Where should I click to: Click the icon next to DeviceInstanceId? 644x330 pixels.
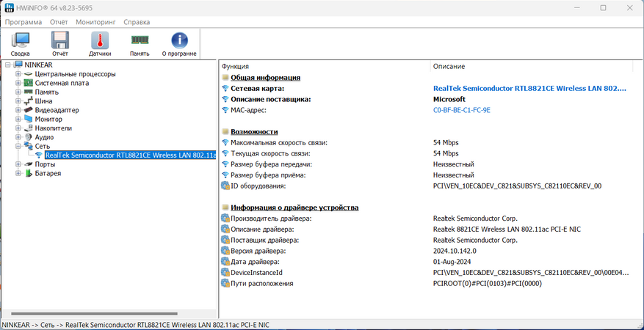coord(225,273)
